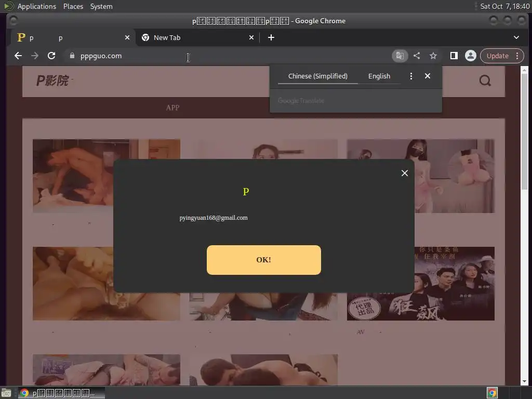This screenshot has width=532, height=399.
Task: Click scrollbar up arrow
Action: (524, 70)
